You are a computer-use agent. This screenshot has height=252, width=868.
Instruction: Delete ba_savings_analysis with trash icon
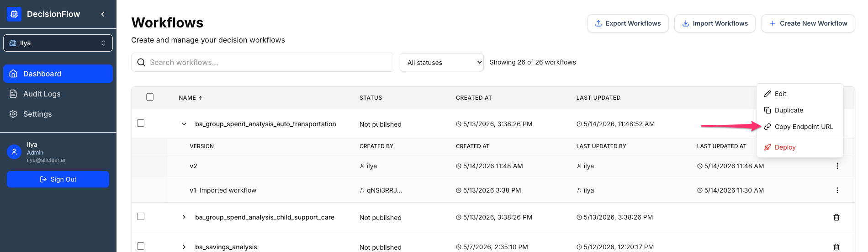click(836, 247)
